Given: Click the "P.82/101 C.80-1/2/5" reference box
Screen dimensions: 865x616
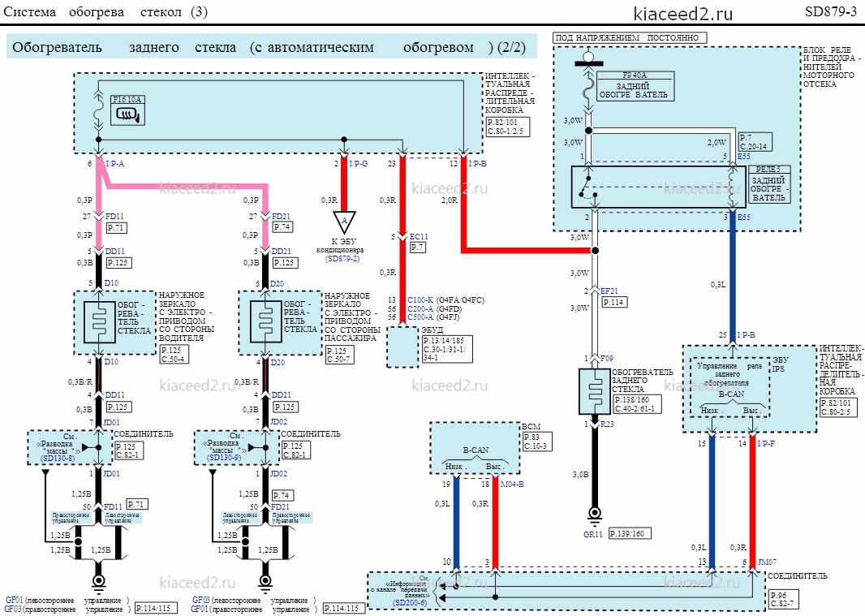Looking at the screenshot, I should [x=507, y=127].
